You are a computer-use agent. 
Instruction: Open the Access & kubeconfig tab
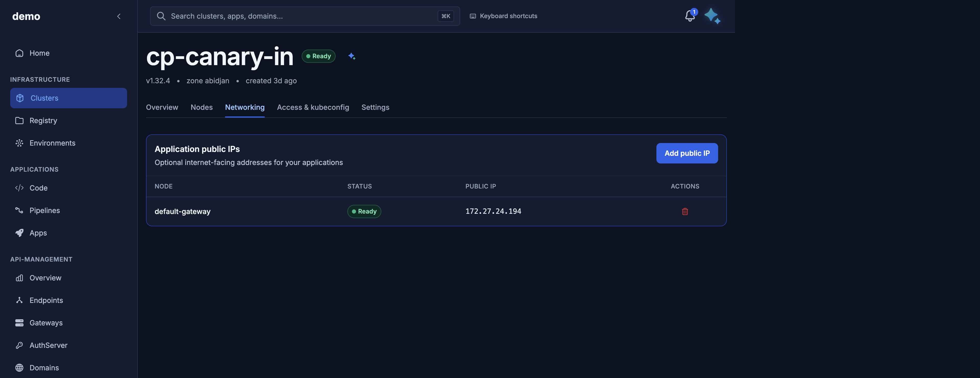point(313,107)
